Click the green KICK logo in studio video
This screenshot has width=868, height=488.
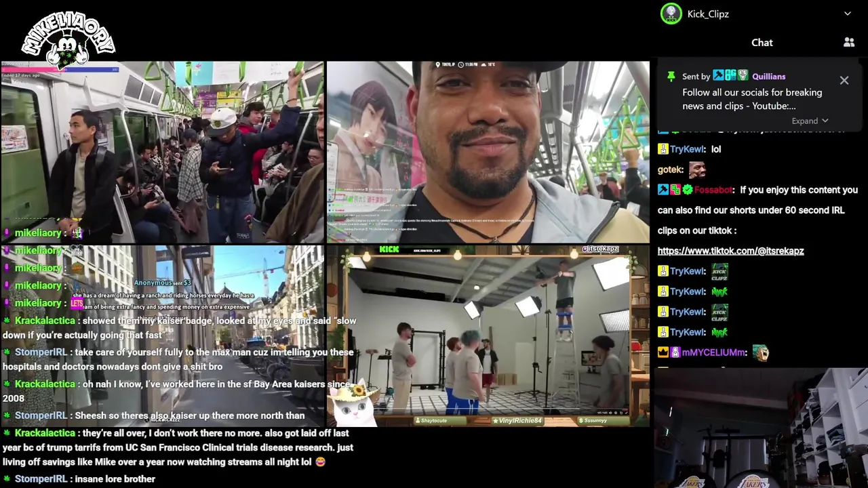click(389, 249)
